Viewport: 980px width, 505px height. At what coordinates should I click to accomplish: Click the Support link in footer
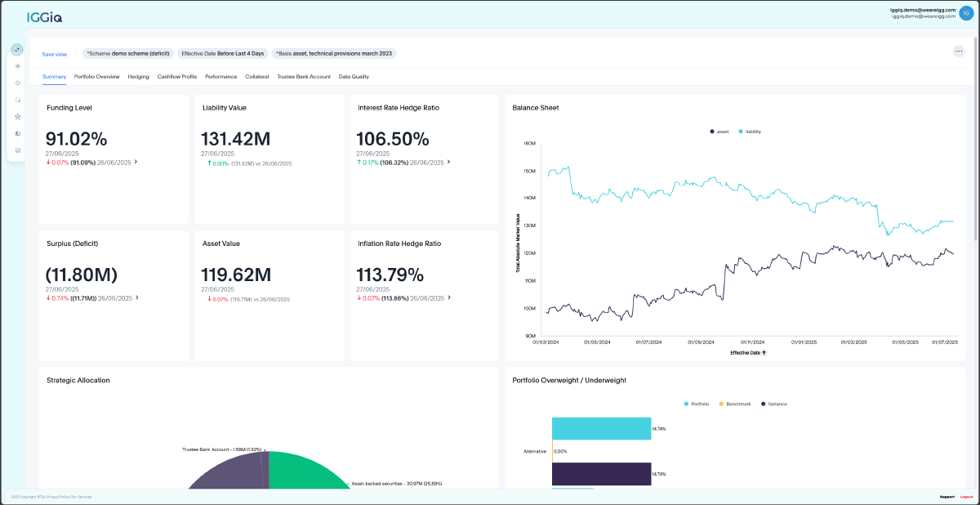click(x=947, y=497)
